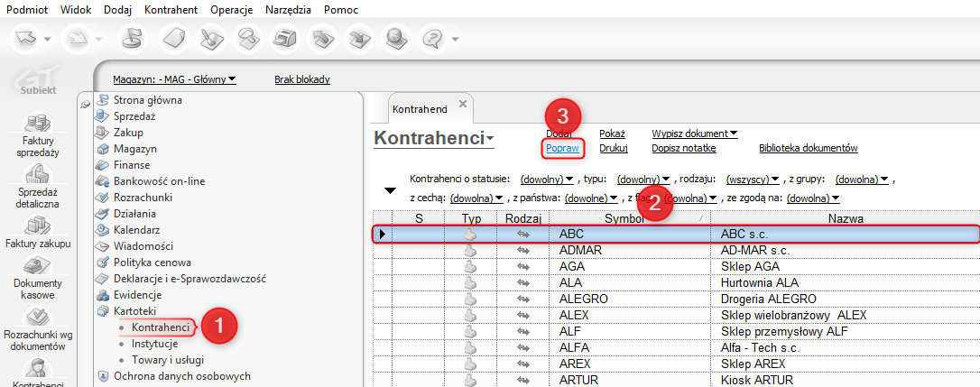
Task: Click the Rozrachunki wg dokumentów icon
Action: [38, 318]
